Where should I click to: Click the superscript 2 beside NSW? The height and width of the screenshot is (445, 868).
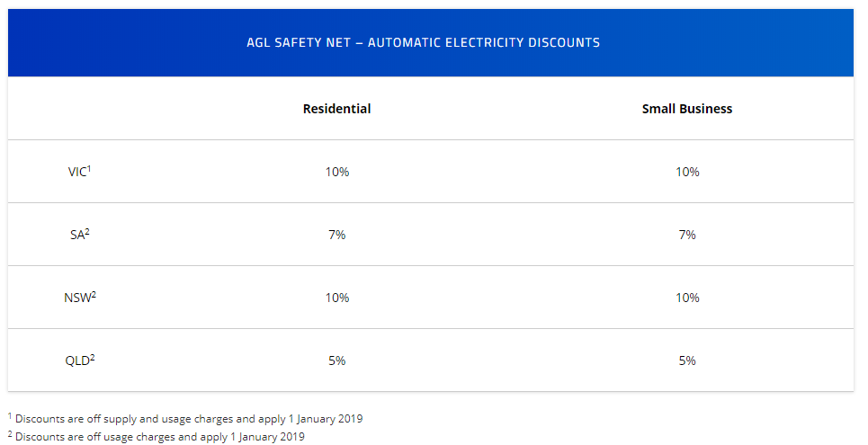(94, 294)
